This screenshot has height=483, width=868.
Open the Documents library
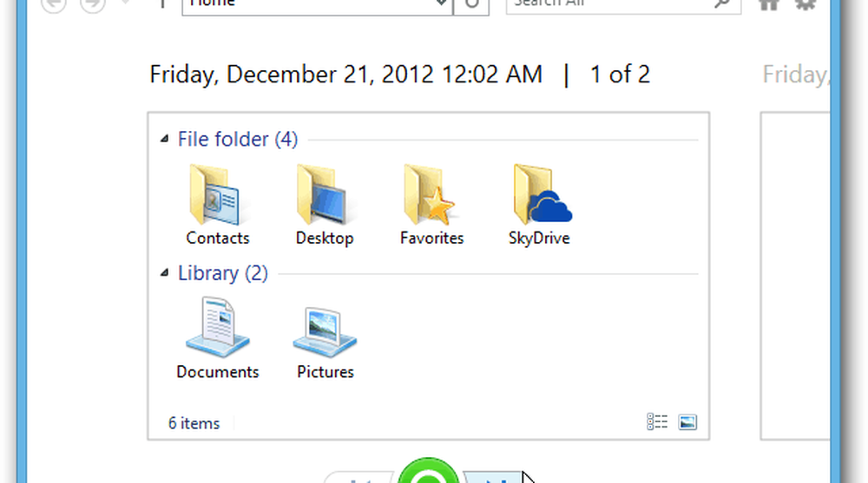pyautogui.click(x=217, y=338)
